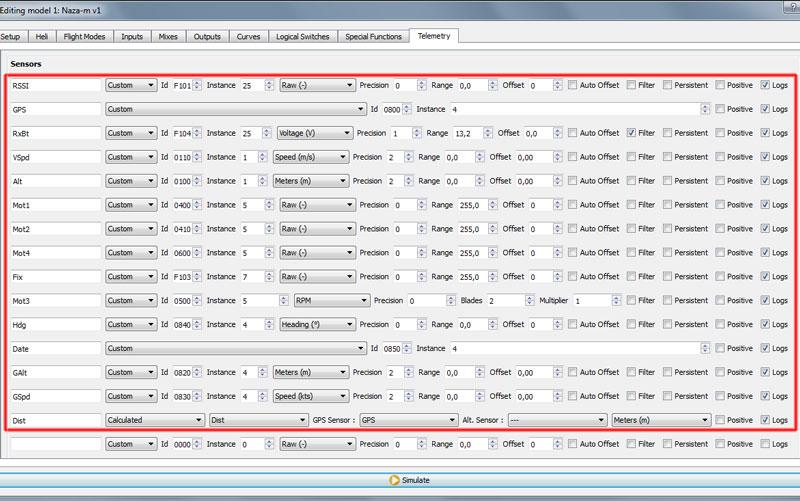Click the Range field of the VSpd sensor
The width and height of the screenshot is (800, 501).
click(x=463, y=157)
